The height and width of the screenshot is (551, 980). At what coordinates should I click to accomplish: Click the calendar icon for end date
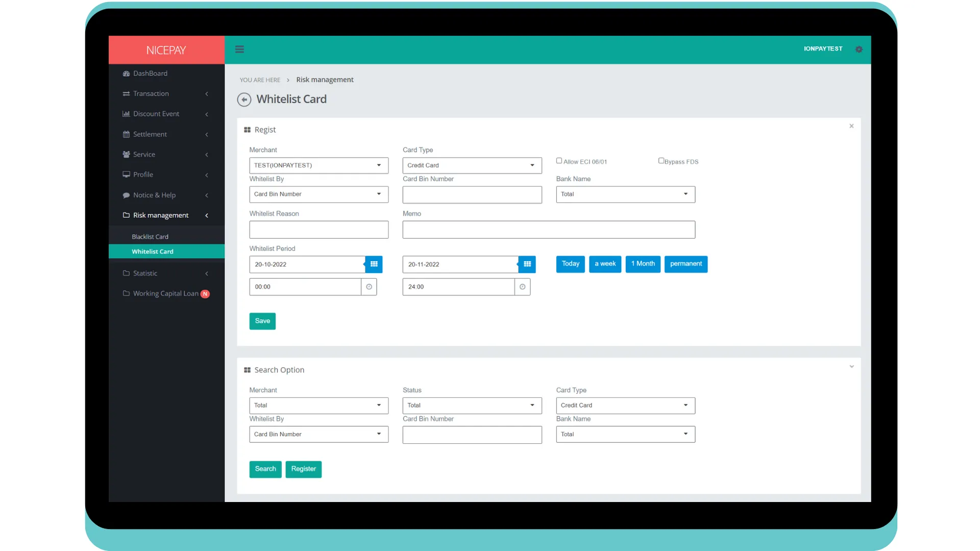[527, 264]
